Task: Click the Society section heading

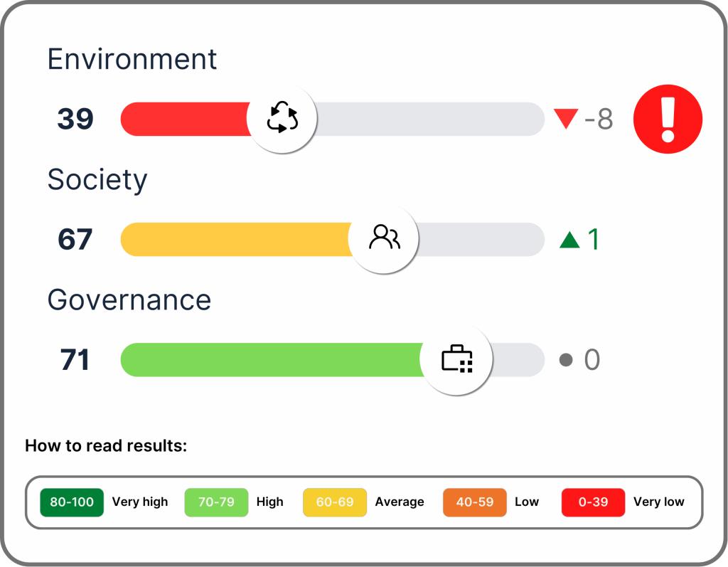Action: (x=97, y=180)
